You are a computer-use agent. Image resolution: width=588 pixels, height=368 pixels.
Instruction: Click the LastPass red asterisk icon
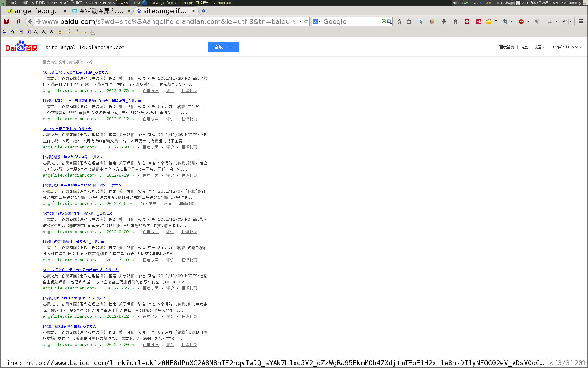[x=467, y=21]
